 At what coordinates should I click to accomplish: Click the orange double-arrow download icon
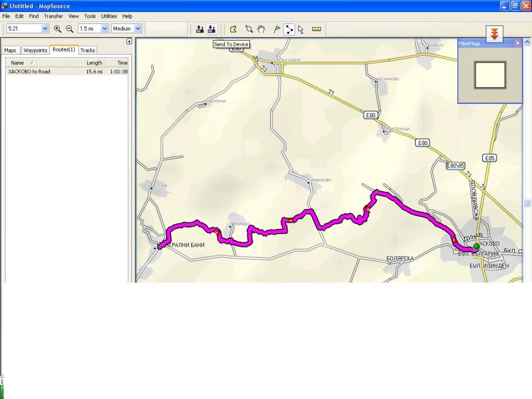tap(495, 34)
